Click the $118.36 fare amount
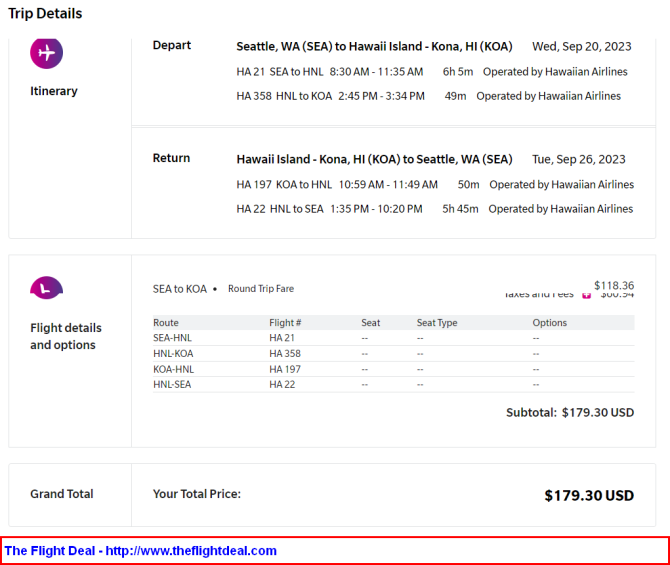670x565 pixels. tap(614, 285)
